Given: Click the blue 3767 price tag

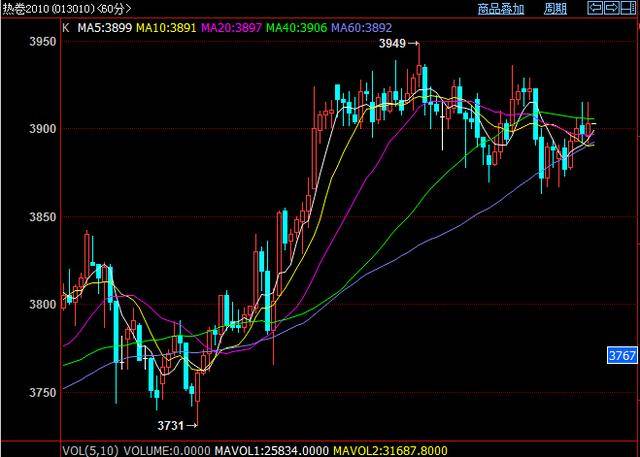Looking at the screenshot, I should click(622, 355).
